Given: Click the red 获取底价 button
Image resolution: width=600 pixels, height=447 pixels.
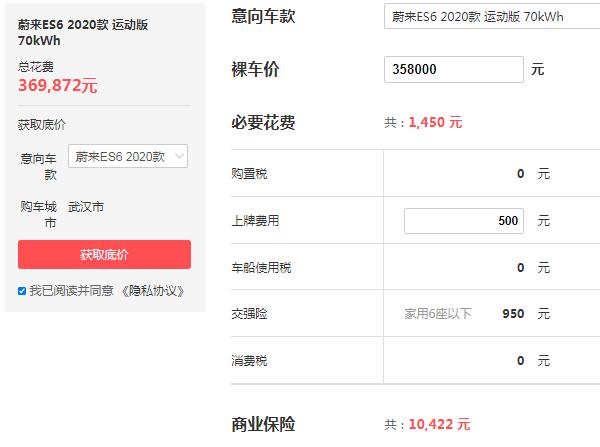Looking at the screenshot, I should coord(104,254).
